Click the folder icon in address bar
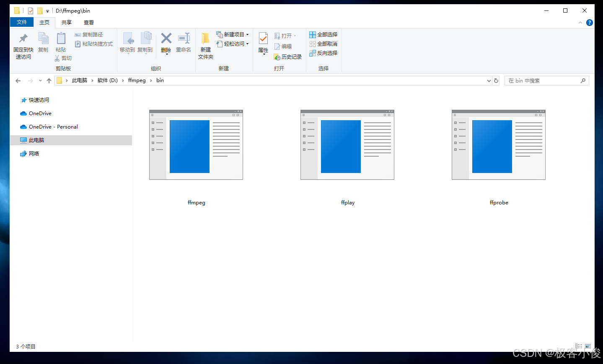This screenshot has width=603, height=364. coord(59,80)
